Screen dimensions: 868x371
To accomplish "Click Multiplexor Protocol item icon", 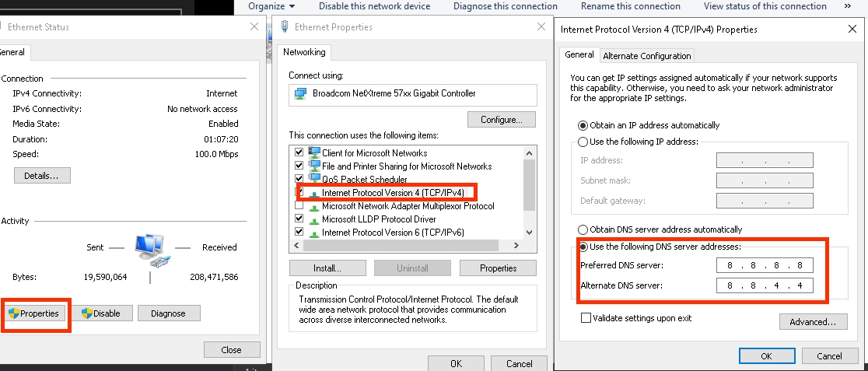I will tap(314, 207).
